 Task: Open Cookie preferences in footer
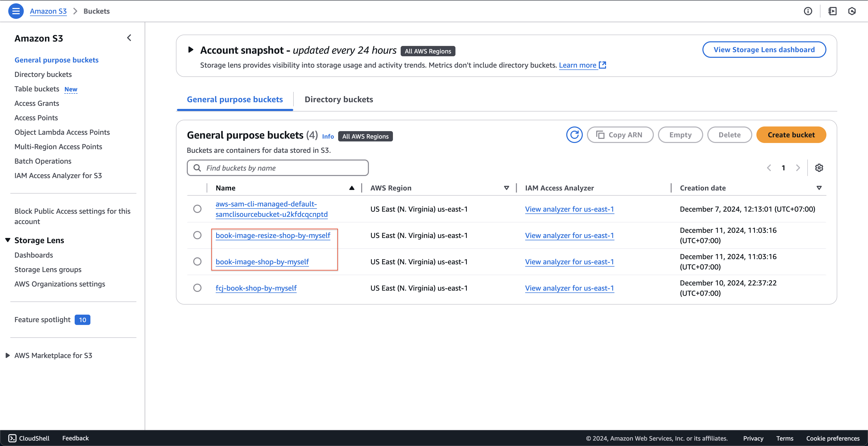point(833,438)
